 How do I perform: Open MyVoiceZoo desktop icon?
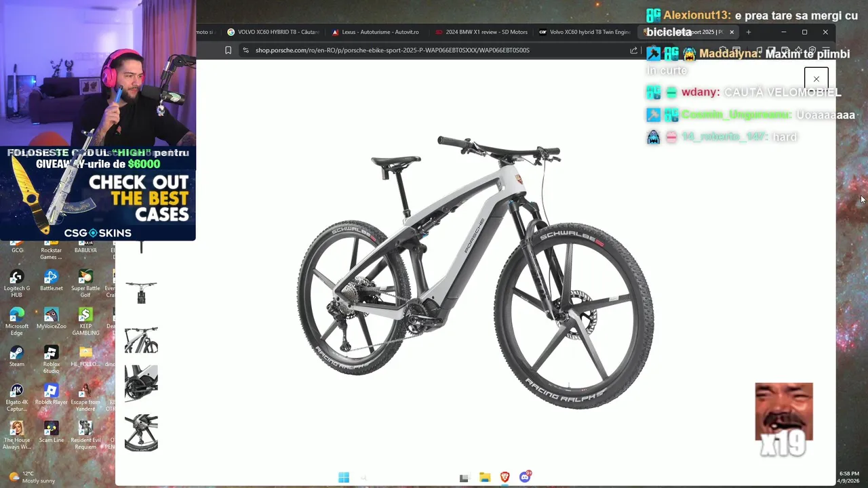click(x=51, y=319)
